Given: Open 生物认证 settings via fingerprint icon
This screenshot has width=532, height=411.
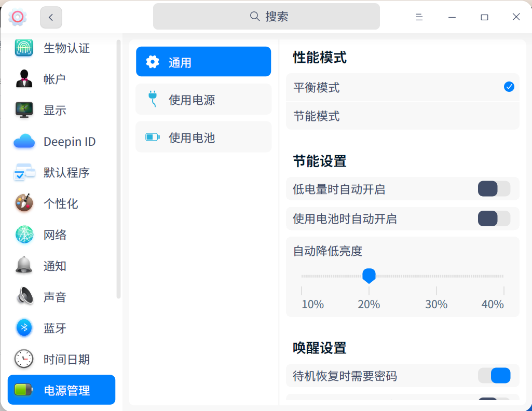Looking at the screenshot, I should (x=23, y=48).
